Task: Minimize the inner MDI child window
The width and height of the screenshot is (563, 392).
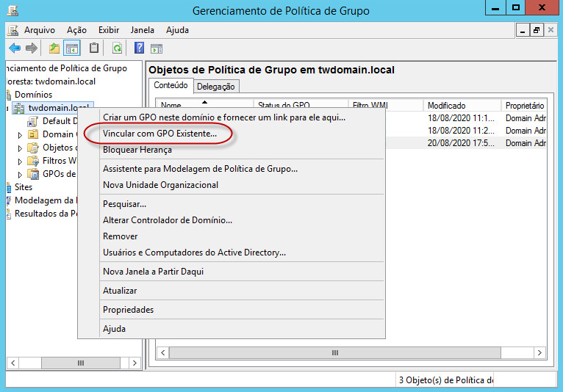Action: click(x=523, y=30)
